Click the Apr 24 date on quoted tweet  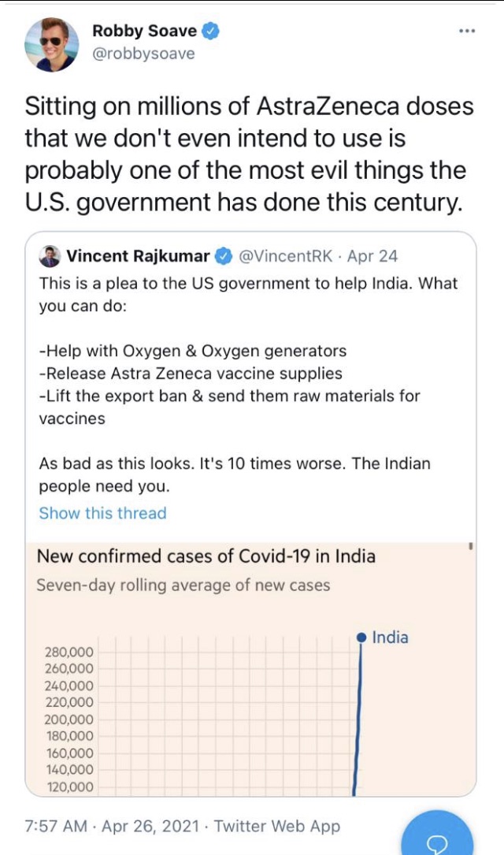pyautogui.click(x=372, y=256)
